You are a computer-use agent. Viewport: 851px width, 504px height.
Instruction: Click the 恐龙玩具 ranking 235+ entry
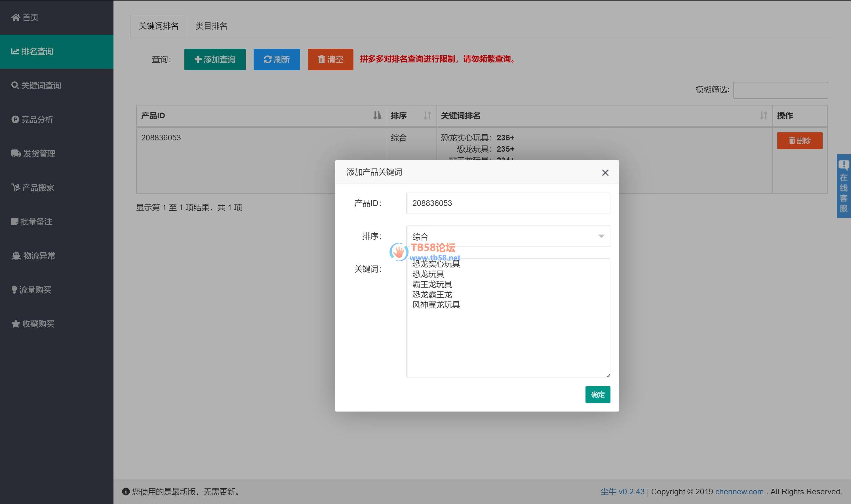(x=486, y=149)
